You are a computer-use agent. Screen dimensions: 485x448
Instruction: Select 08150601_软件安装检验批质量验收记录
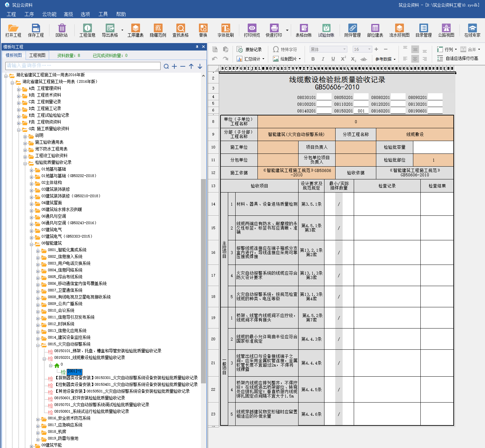tap(90, 398)
